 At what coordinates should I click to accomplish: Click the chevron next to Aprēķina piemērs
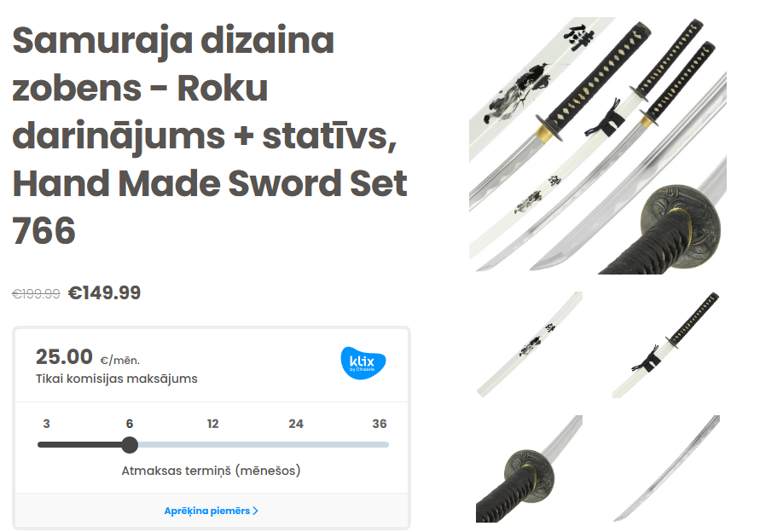(255, 512)
